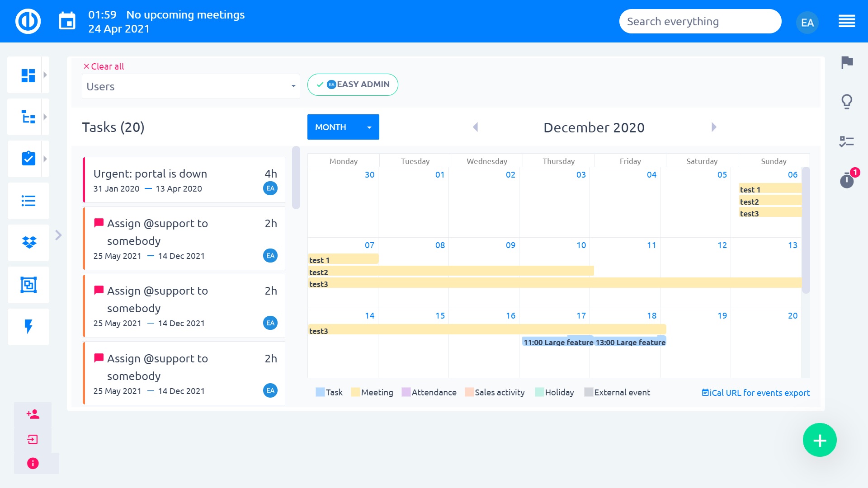Click the lightbulb icon on right panel
The width and height of the screenshot is (868, 488).
[847, 102]
